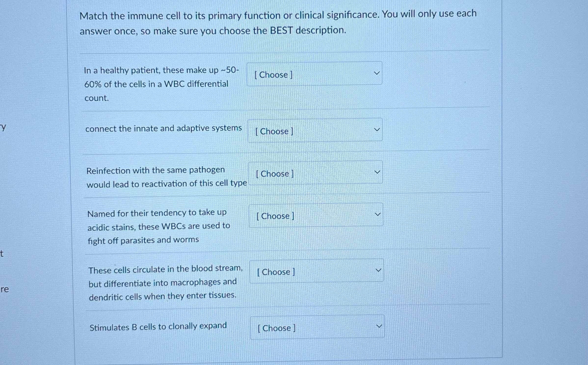Click chevron arrow on macrophages dendritic cells dropdown
Image resolution: width=588 pixels, height=365 pixels.
point(378,270)
